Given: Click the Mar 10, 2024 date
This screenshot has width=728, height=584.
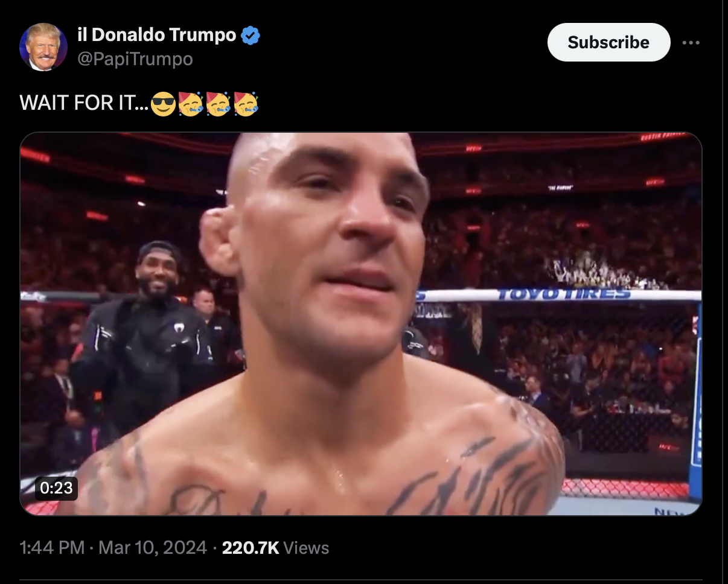Looking at the screenshot, I should coord(153,548).
